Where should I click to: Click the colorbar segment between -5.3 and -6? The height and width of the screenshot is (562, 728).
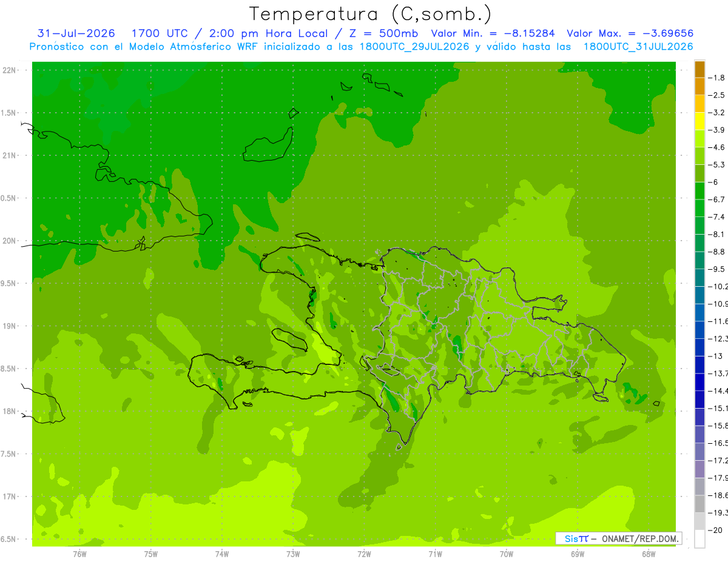pos(699,173)
